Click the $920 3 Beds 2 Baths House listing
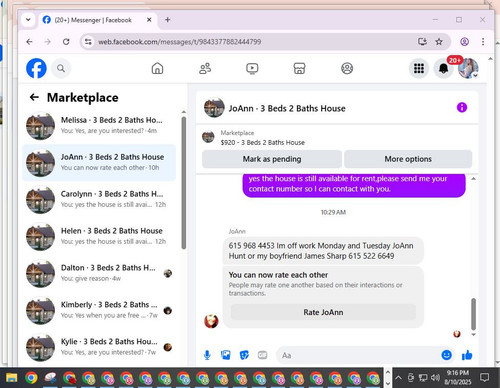 click(x=263, y=142)
